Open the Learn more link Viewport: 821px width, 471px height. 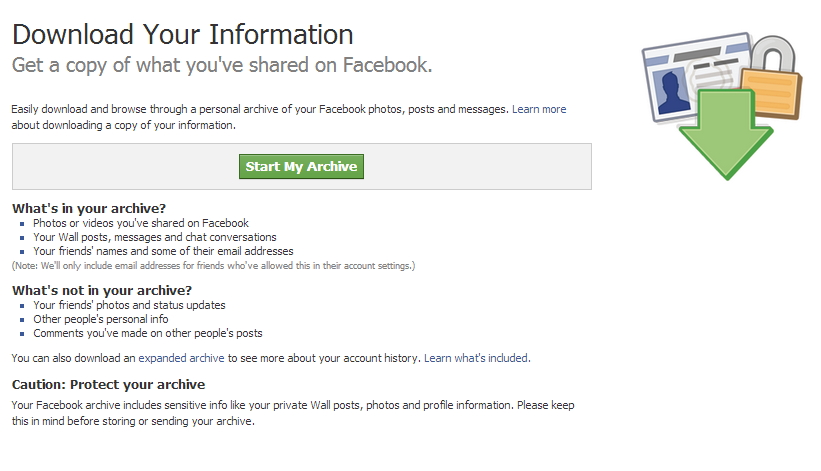[x=538, y=109]
